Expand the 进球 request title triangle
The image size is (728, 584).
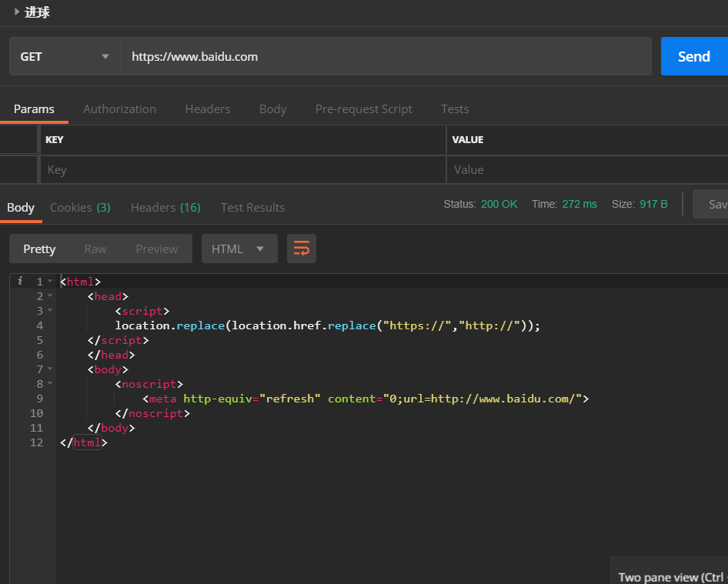point(17,12)
